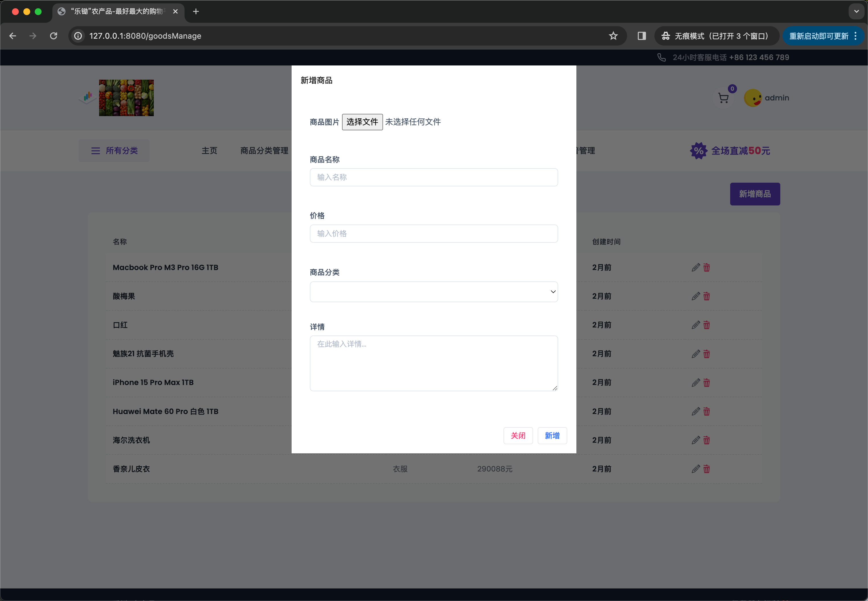Viewport: 868px width, 601px height.
Task: Expand the 所有分类 menu
Action: (114, 151)
